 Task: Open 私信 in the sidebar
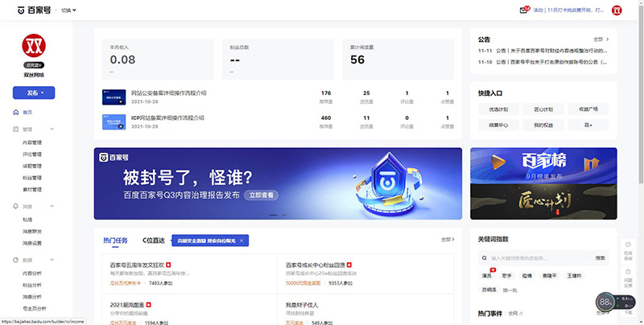pyautogui.click(x=27, y=220)
